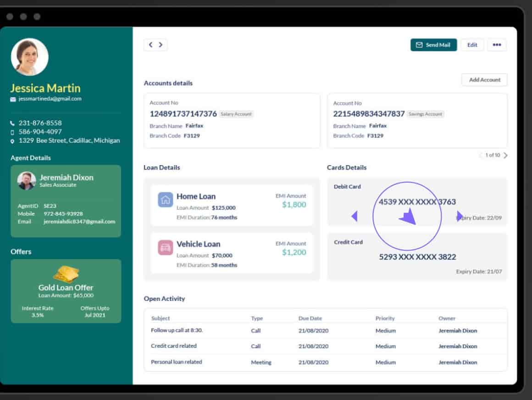Go to next accounts page arrow near 1 of 10
The width and height of the screenshot is (532, 400).
[x=505, y=156]
